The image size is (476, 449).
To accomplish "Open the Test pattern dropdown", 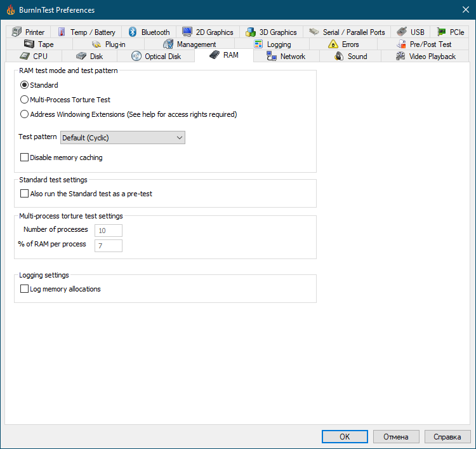I will pyautogui.click(x=122, y=138).
